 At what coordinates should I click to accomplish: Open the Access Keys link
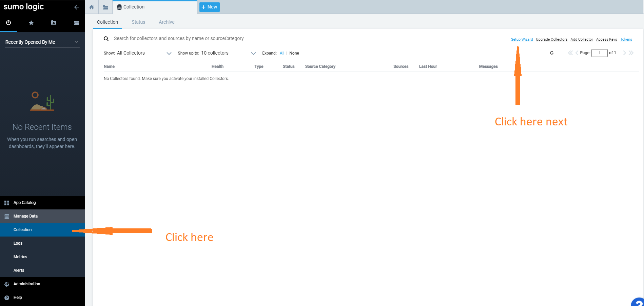(606, 40)
